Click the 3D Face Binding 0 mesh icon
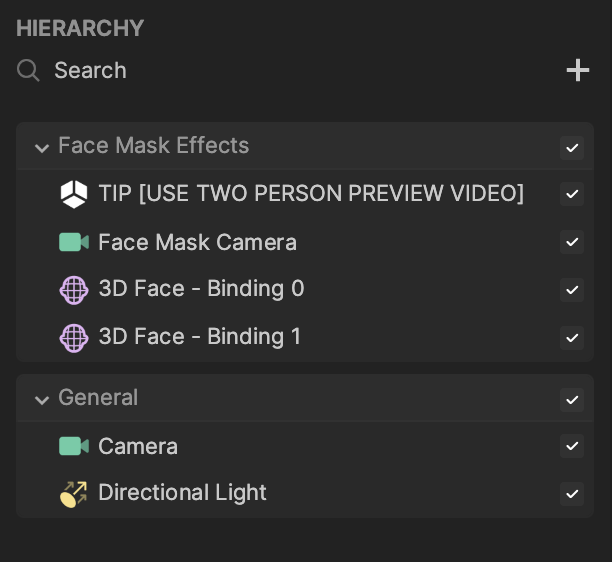 pyautogui.click(x=74, y=290)
